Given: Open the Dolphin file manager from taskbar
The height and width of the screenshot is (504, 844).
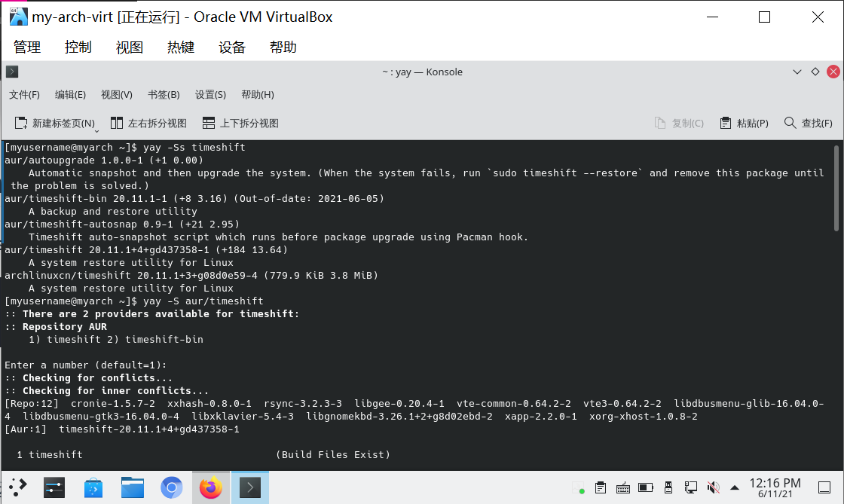Looking at the screenshot, I should (133, 487).
